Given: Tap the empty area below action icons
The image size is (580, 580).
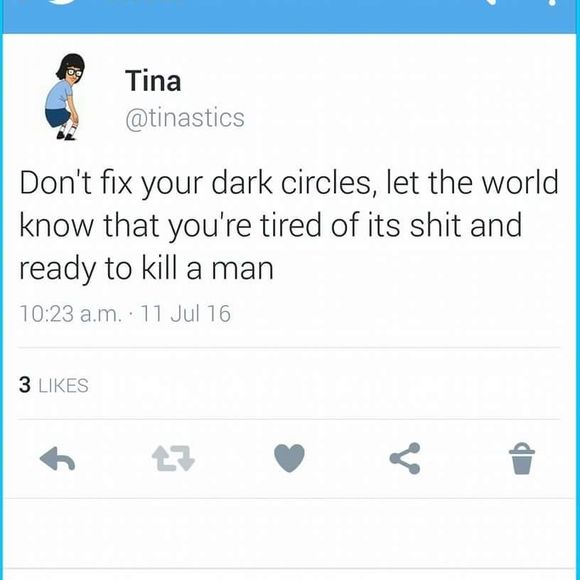Looking at the screenshot, I should [x=290, y=533].
